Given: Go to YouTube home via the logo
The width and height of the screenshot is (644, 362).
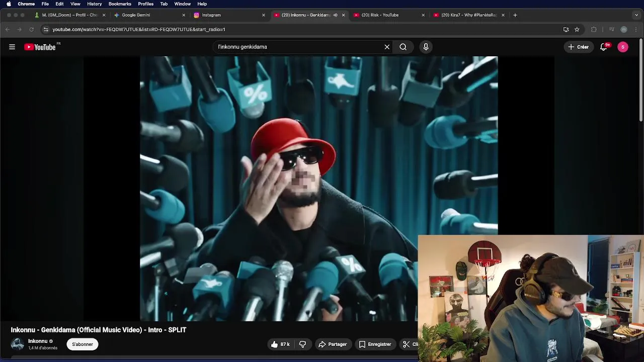Looking at the screenshot, I should pos(40,47).
